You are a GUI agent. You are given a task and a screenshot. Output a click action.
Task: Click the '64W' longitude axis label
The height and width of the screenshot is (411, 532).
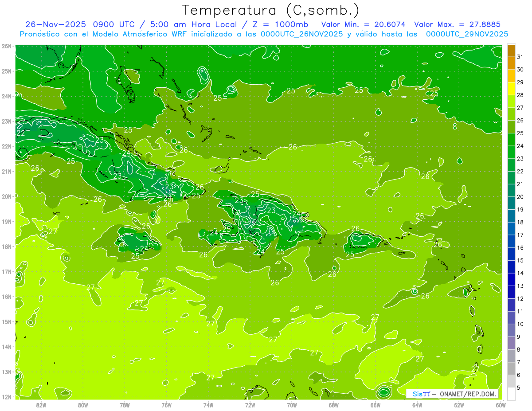(417, 405)
